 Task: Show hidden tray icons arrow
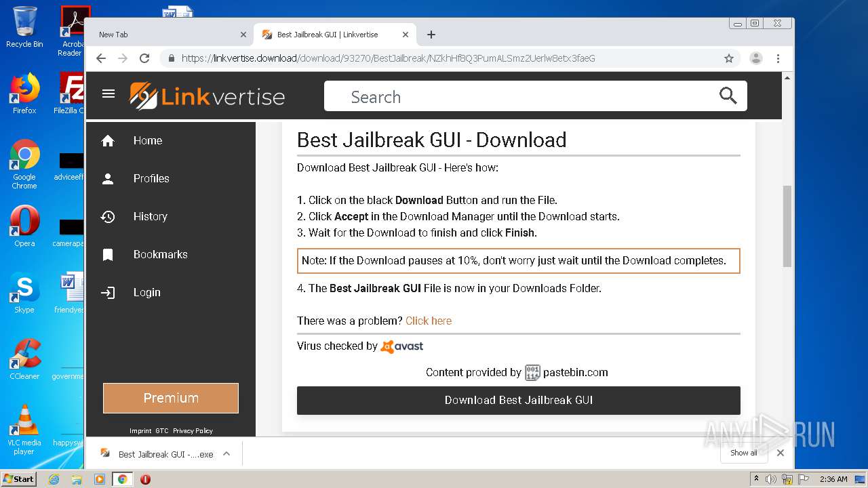point(756,479)
